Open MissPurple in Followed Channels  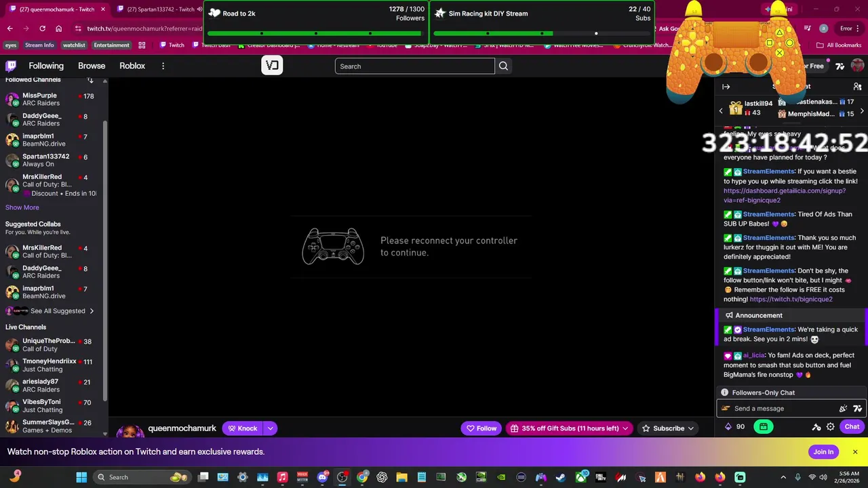[x=50, y=99]
